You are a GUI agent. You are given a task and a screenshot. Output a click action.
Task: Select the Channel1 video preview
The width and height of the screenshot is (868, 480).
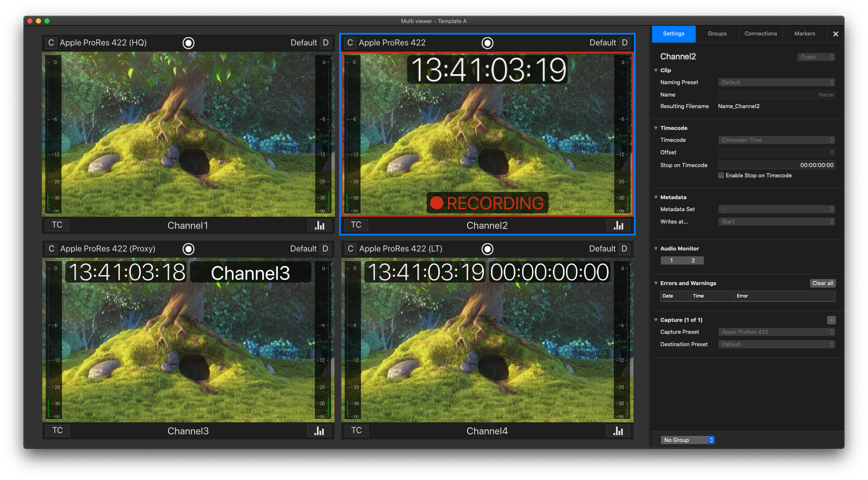click(x=188, y=134)
